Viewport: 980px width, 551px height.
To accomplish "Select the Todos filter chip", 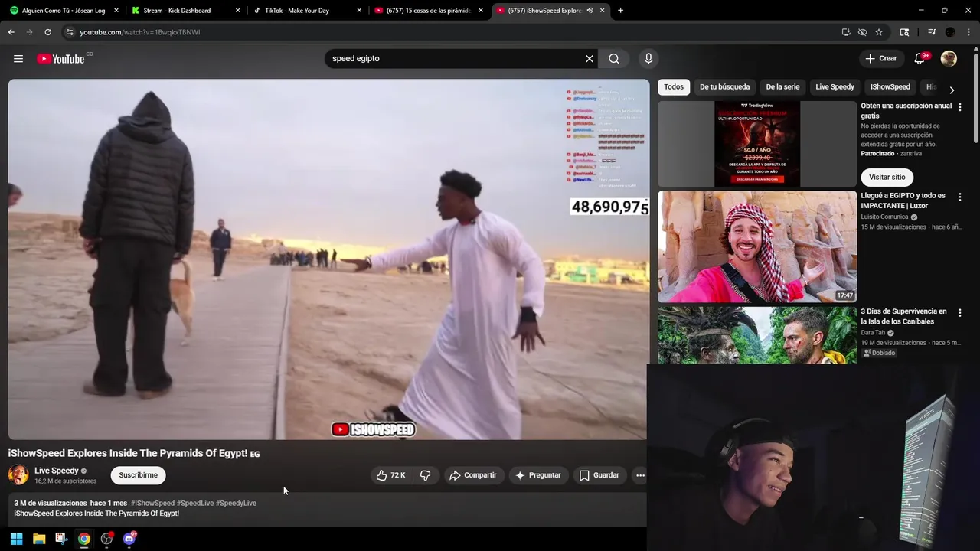I will (674, 87).
